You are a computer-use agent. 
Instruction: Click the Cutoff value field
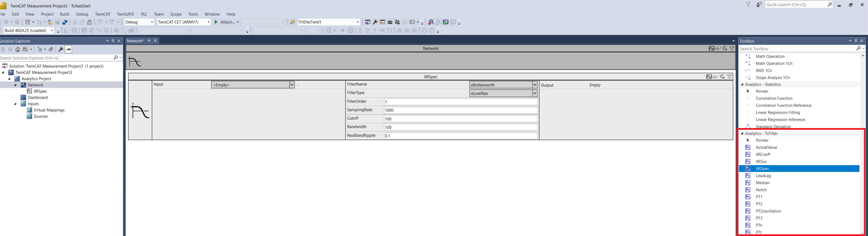(x=460, y=119)
